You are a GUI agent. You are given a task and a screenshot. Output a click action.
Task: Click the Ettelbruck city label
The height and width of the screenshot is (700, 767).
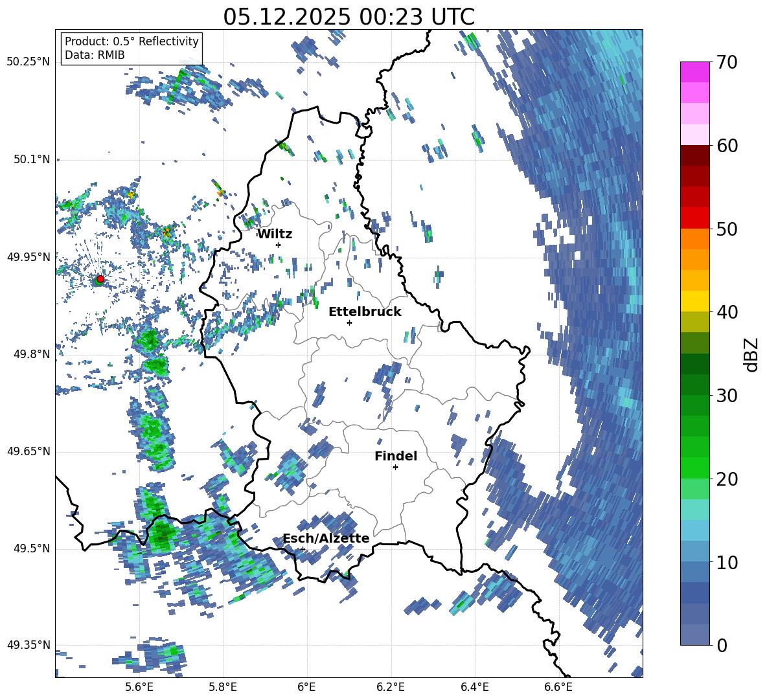(365, 312)
